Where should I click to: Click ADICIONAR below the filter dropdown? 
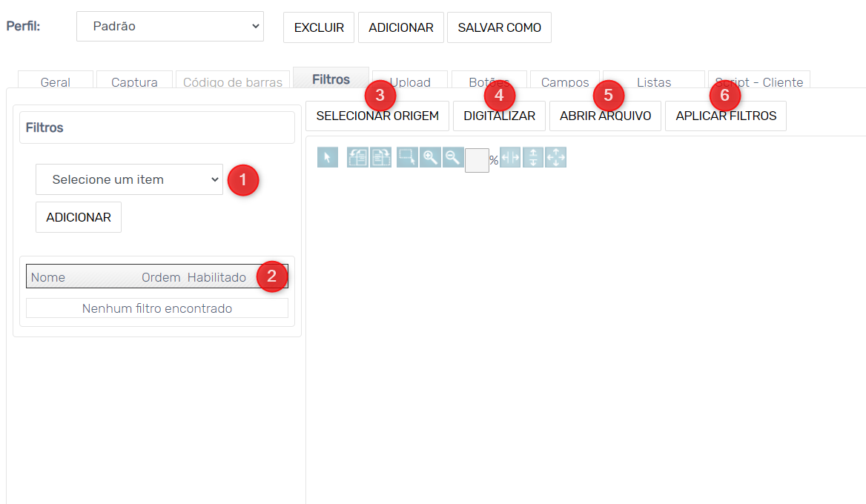(79, 217)
